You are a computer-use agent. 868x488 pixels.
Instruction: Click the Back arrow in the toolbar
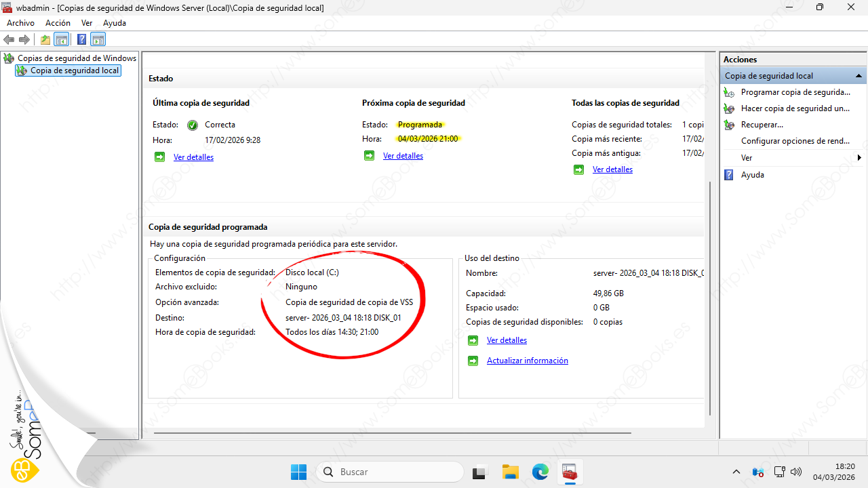(9, 40)
